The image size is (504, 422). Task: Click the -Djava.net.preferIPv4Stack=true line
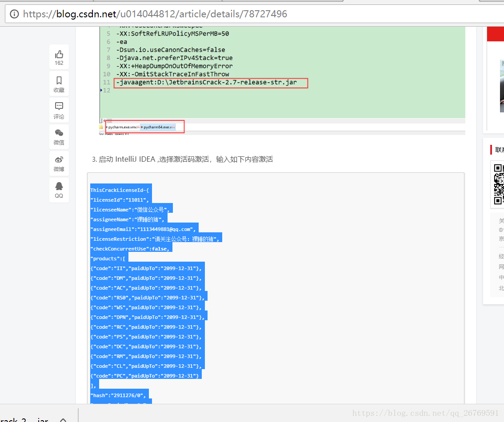coord(174,58)
